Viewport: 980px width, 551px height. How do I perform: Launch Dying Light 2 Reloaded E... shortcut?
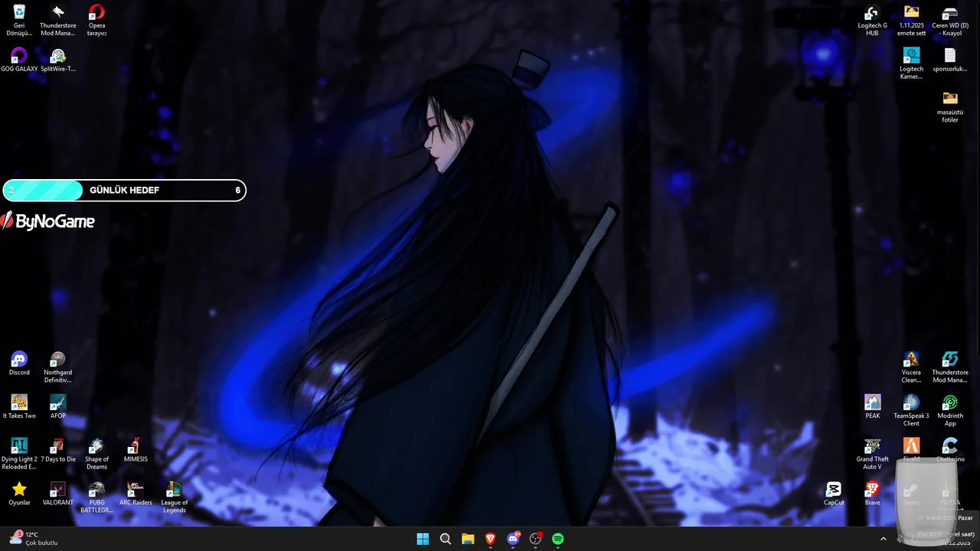[x=19, y=454]
